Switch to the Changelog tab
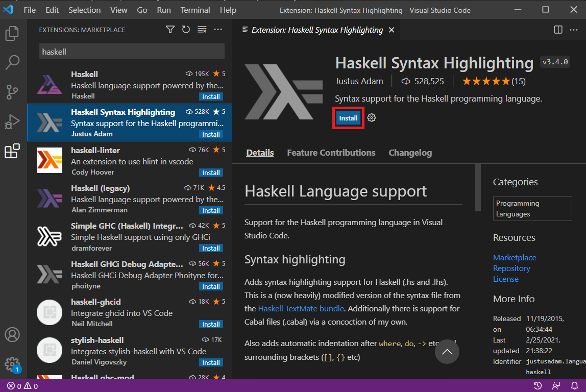Screen dimensions: 586x392 tap(410, 153)
